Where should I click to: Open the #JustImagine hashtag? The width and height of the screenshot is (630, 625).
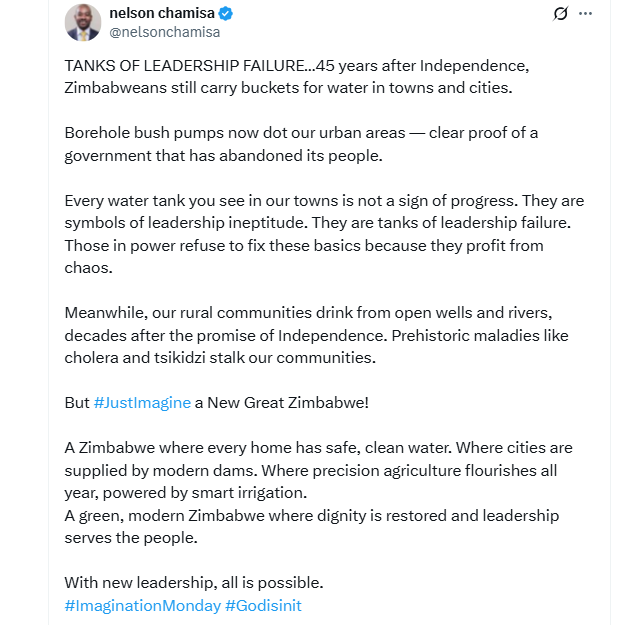tap(142, 402)
